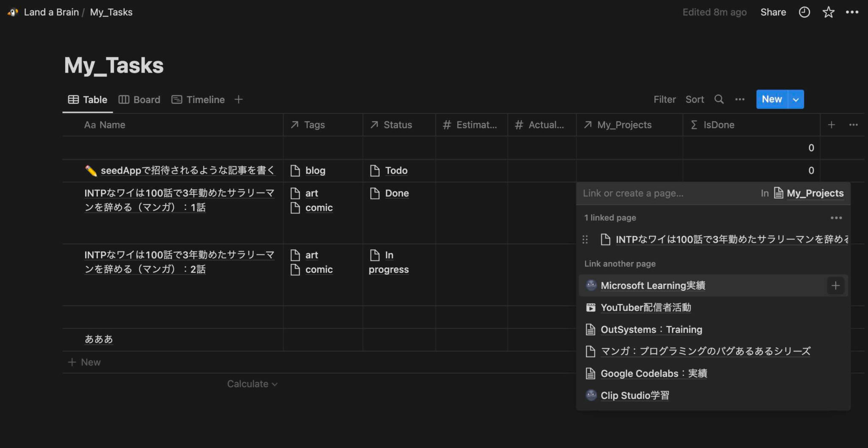The width and height of the screenshot is (868, 448).
Task: Switch to the Board view tab
Action: click(x=139, y=100)
